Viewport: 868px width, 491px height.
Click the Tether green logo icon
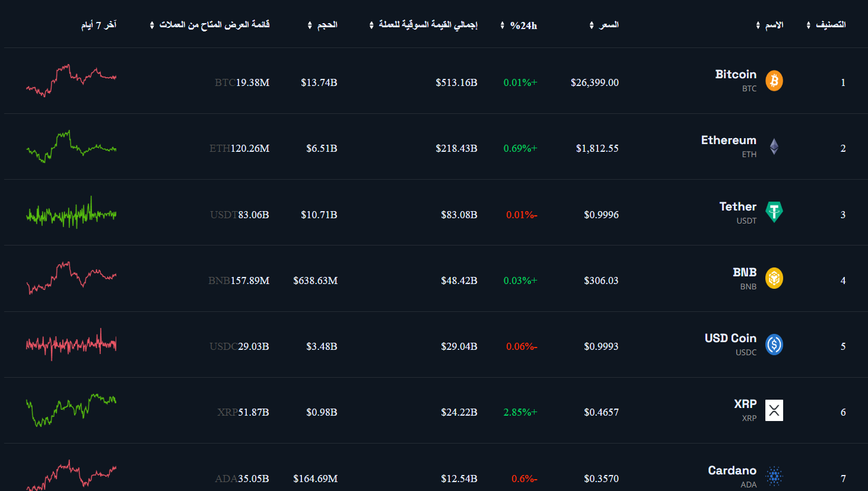[774, 212]
